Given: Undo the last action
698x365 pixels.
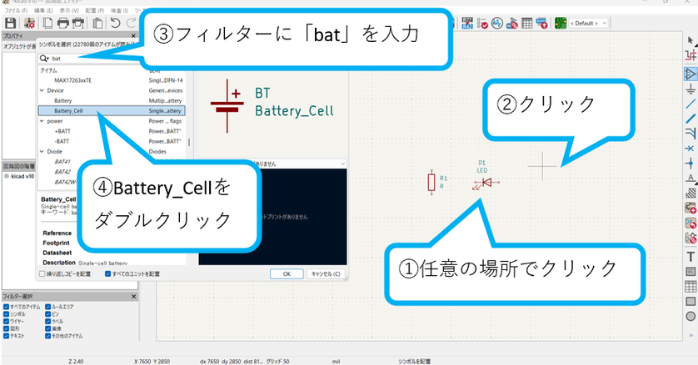Looking at the screenshot, I should 115,23.
